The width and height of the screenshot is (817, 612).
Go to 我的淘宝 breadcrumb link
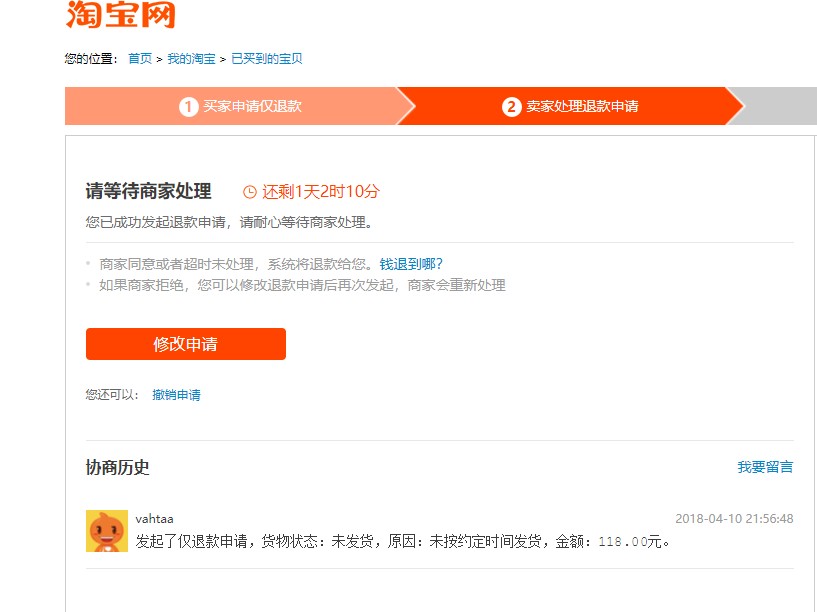191,58
